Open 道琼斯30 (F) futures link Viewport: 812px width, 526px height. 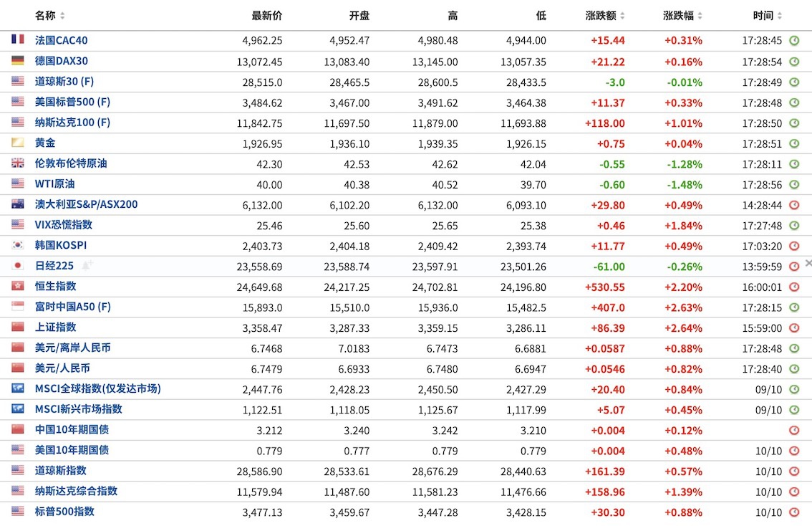coord(64,82)
